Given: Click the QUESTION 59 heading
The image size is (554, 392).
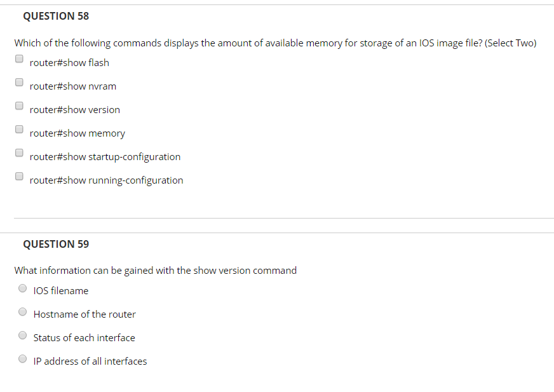Looking at the screenshot, I should 56,244.
